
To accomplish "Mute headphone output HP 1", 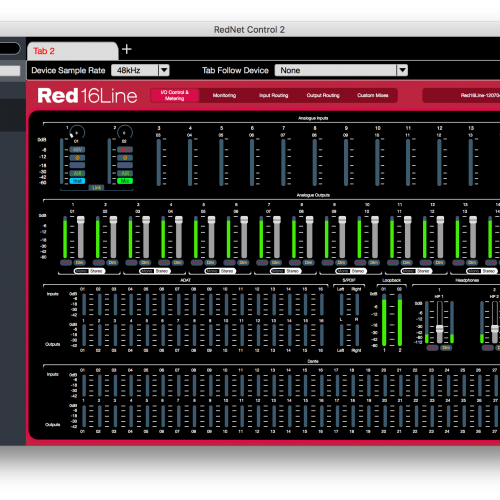I will point(432,348).
